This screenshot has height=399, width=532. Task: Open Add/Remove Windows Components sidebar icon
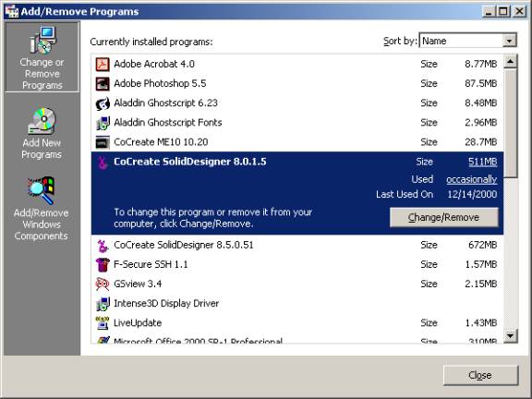pyautogui.click(x=41, y=209)
